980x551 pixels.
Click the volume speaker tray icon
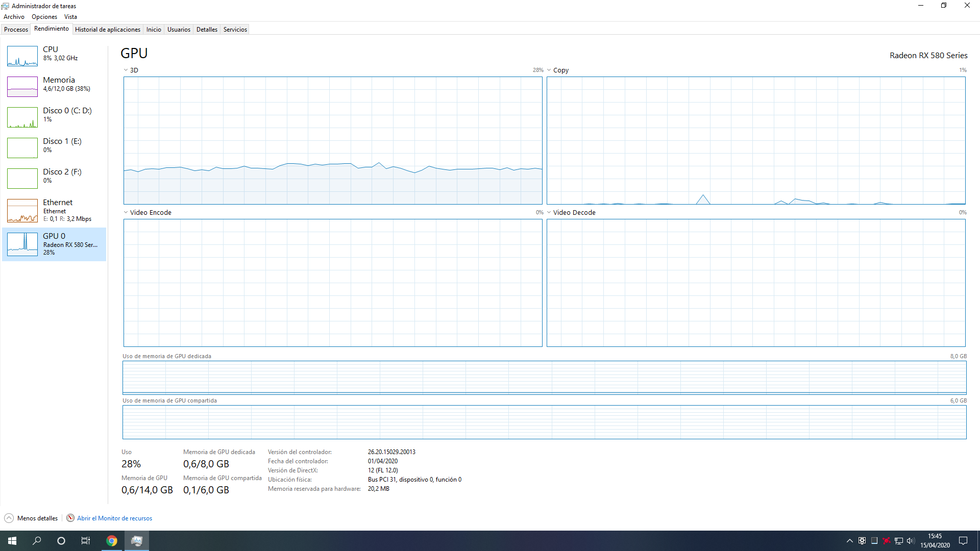pyautogui.click(x=911, y=541)
